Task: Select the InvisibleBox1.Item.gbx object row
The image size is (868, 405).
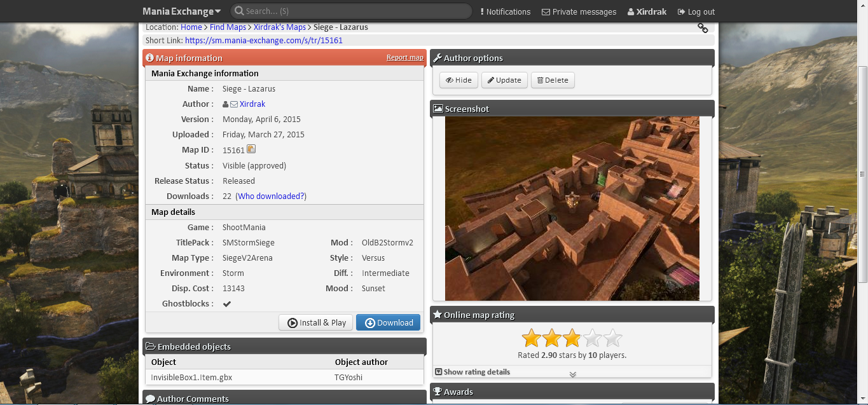Action: 284,377
